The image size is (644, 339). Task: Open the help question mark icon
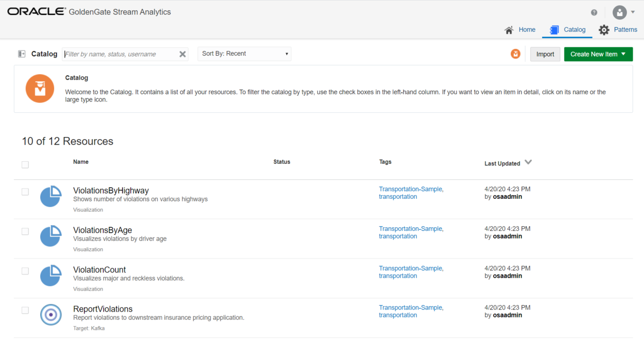click(594, 12)
